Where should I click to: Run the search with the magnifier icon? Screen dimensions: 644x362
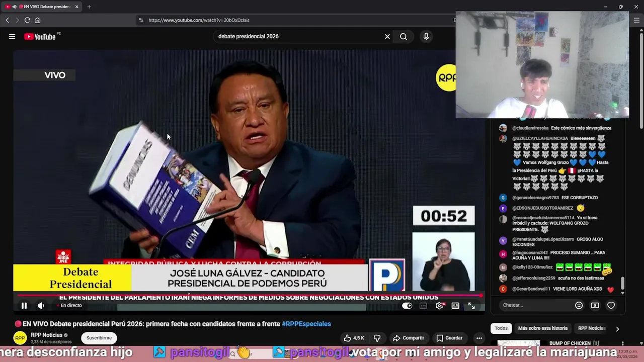click(404, 36)
